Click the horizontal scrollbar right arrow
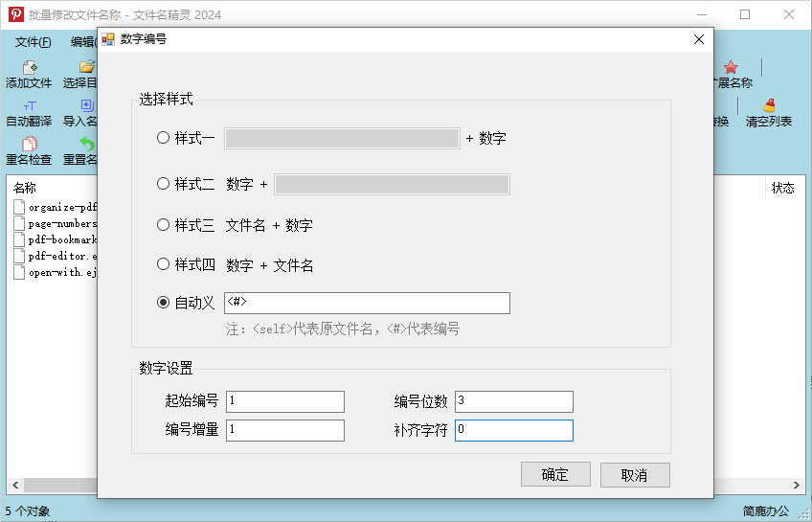Viewport: 812px width, 522px height. click(797, 486)
